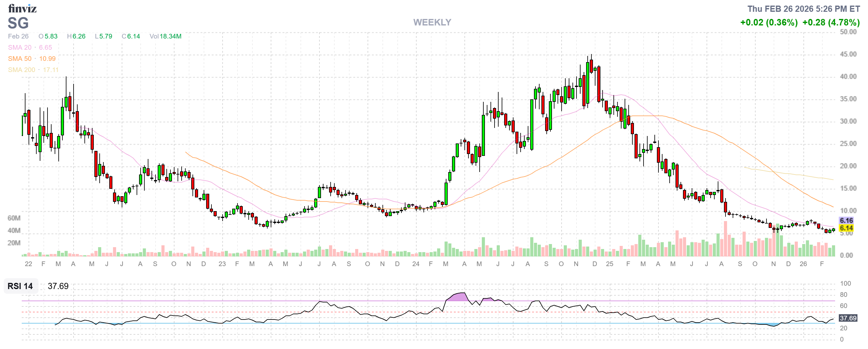Click the SMA 50 legend label
868x349 pixels.
20,59
